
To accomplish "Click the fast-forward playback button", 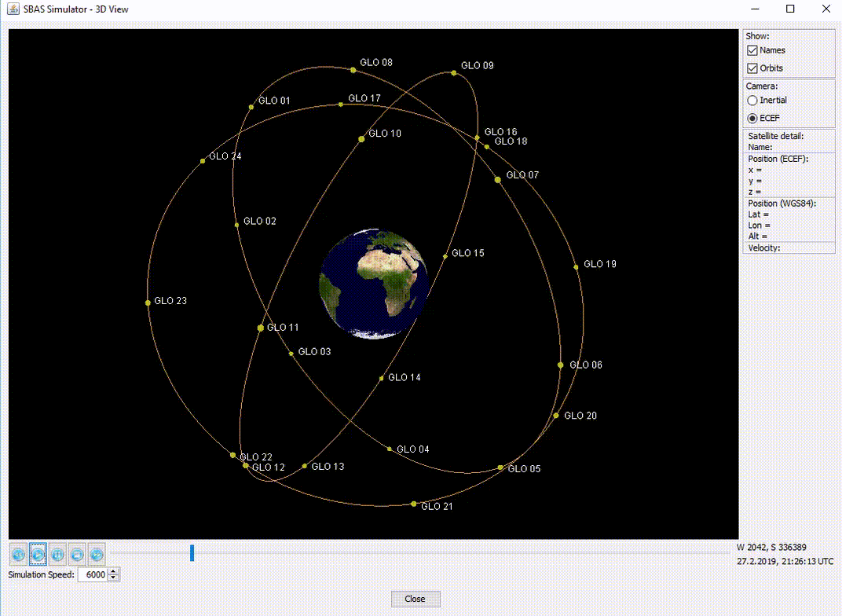I will 97,555.
